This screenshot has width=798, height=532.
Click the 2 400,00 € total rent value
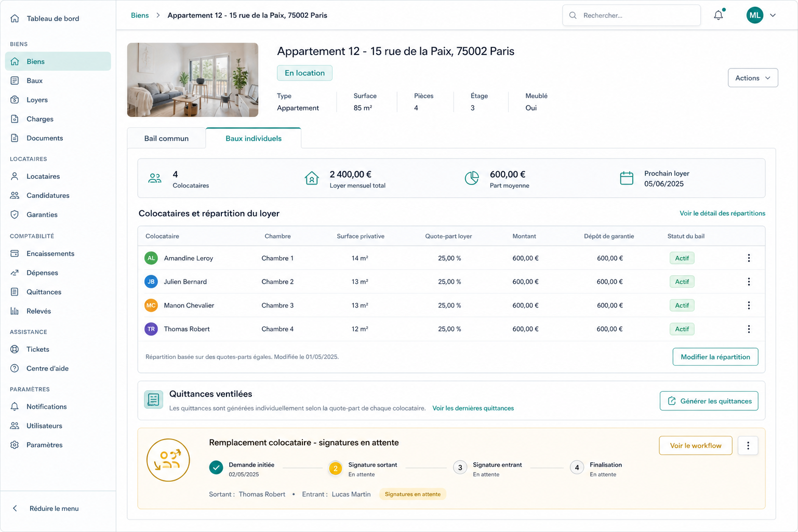pyautogui.click(x=351, y=175)
